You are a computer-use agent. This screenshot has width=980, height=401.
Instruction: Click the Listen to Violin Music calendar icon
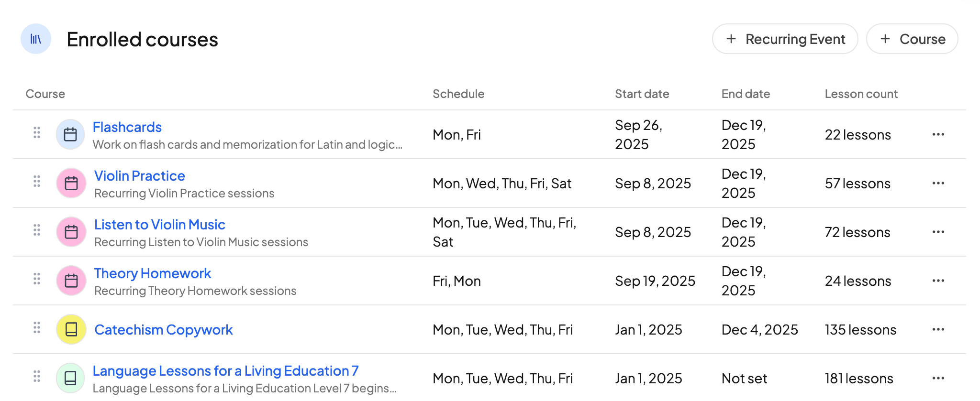(71, 232)
